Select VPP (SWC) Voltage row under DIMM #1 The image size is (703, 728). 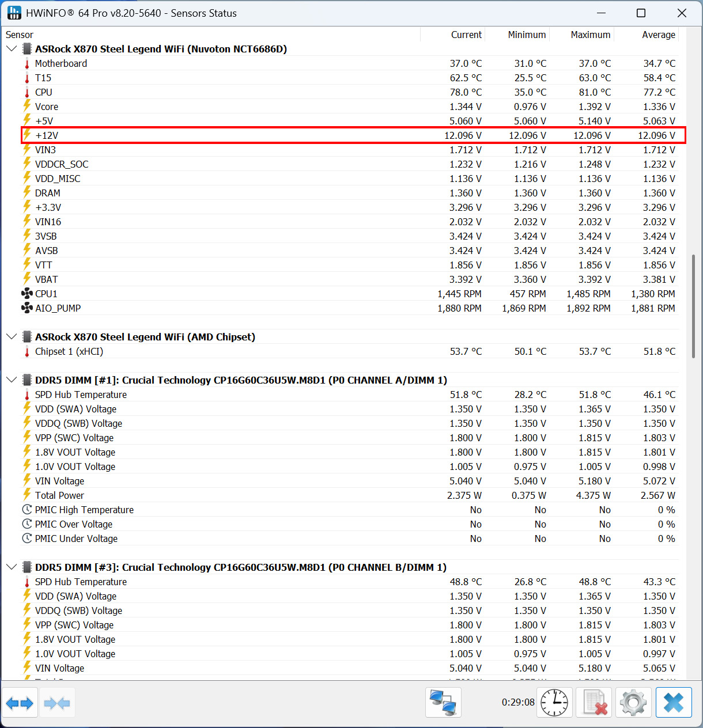point(350,438)
